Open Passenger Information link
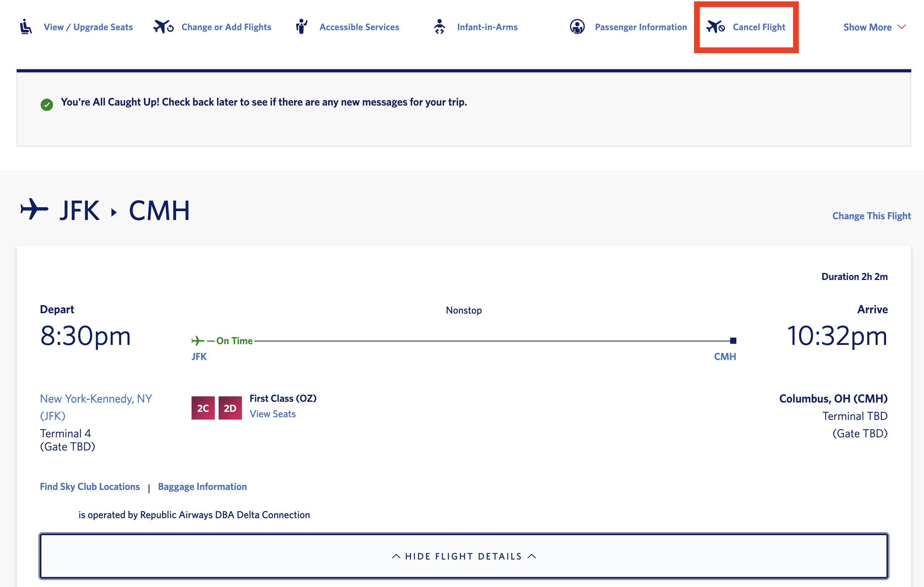 click(641, 27)
